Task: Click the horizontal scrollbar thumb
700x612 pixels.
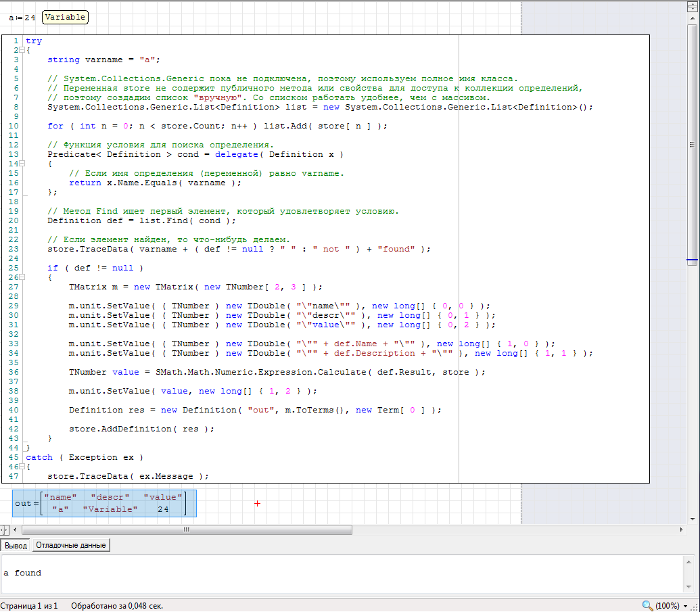Action: coord(186,530)
